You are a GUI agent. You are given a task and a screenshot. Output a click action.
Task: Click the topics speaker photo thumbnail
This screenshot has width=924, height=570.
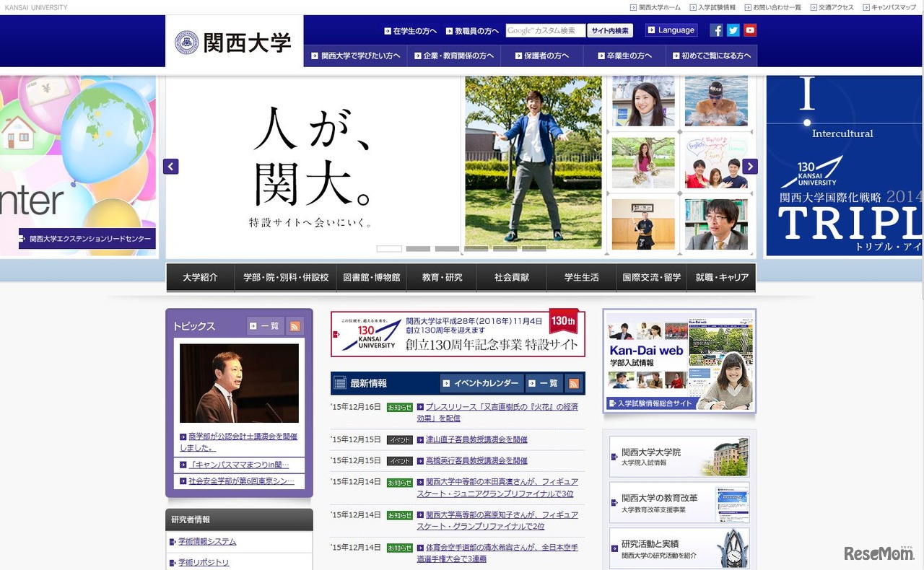pos(239,383)
